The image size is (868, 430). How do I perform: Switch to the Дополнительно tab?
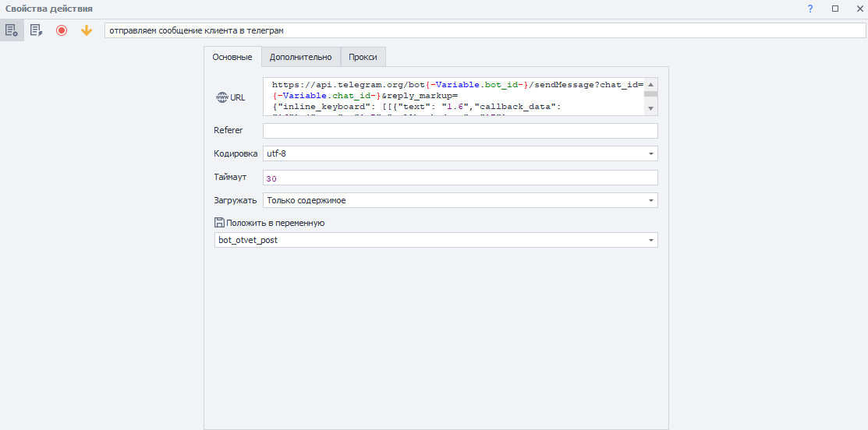300,57
